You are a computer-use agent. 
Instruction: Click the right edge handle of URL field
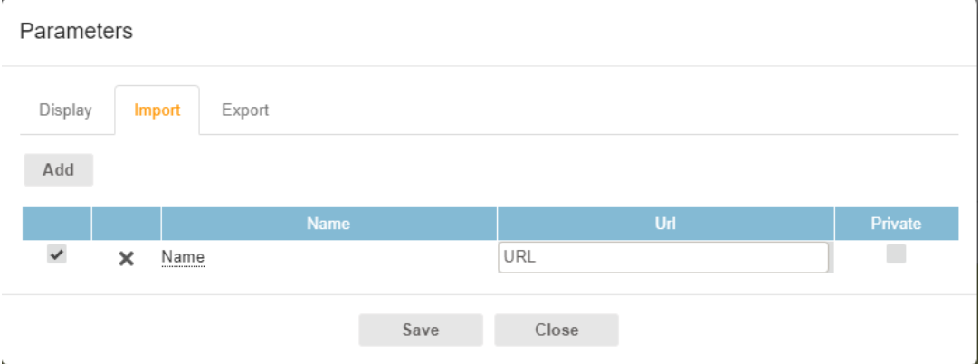(x=832, y=258)
